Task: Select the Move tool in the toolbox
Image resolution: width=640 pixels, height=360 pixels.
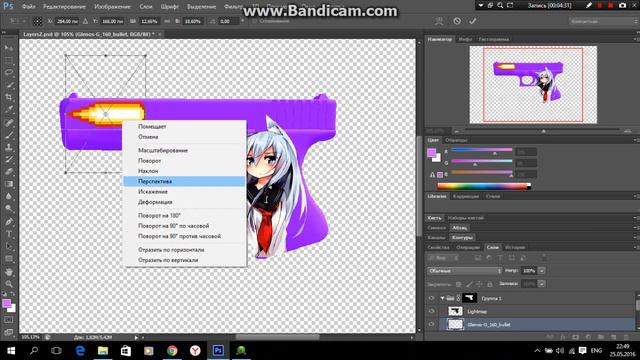Action: (x=9, y=48)
